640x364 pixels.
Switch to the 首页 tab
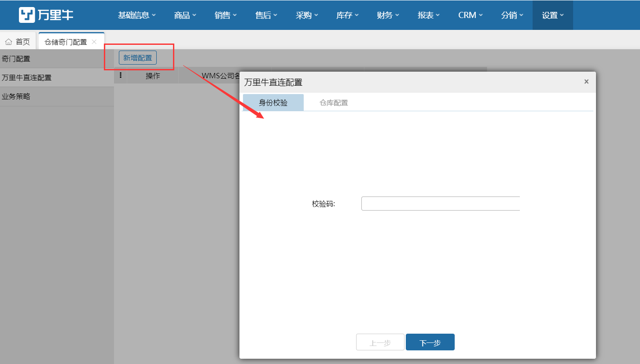click(x=18, y=42)
